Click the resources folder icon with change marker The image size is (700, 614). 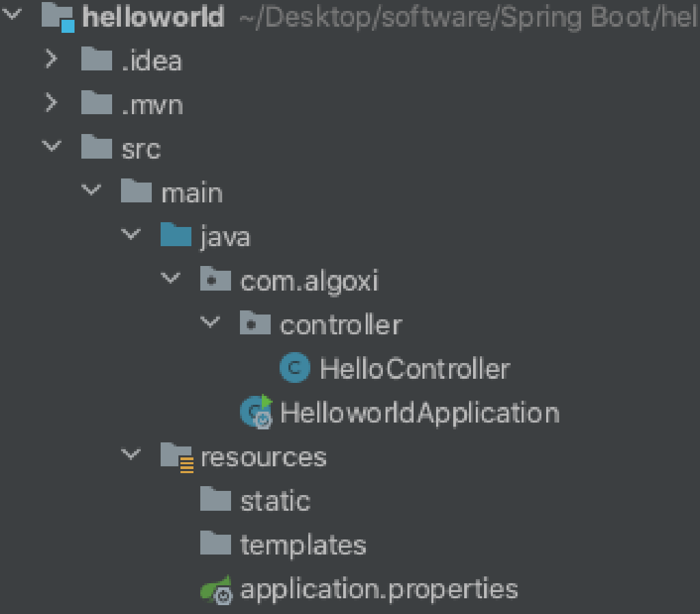click(x=176, y=455)
